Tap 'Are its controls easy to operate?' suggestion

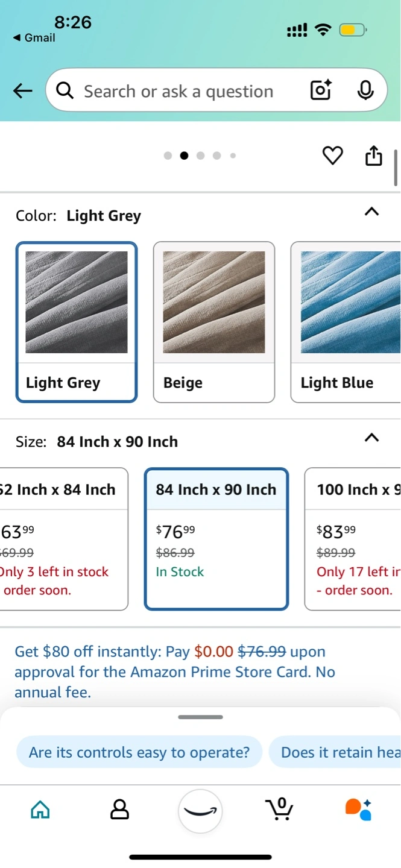click(x=139, y=752)
